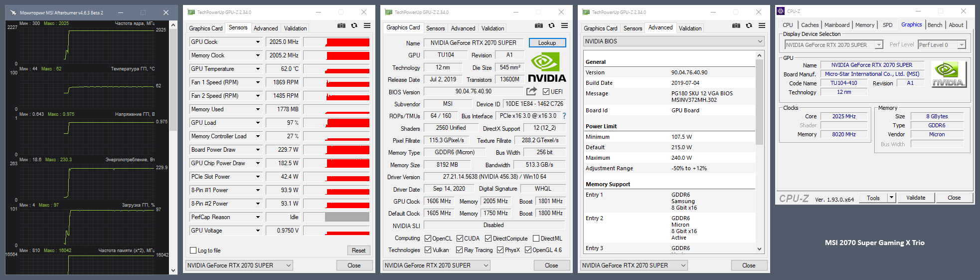The width and height of the screenshot is (980, 280).
Task: Click the '229.7 W' Board Power Draw value
Action: (283, 150)
